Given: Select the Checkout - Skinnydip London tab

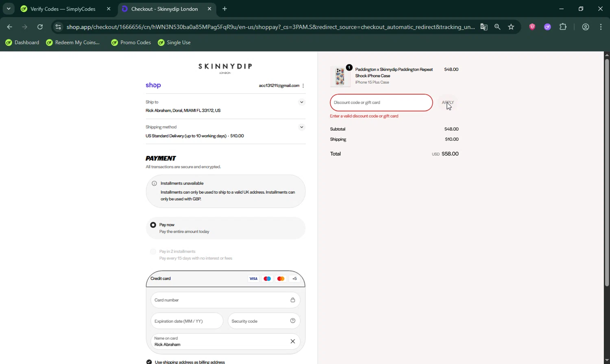Looking at the screenshot, I should [164, 9].
